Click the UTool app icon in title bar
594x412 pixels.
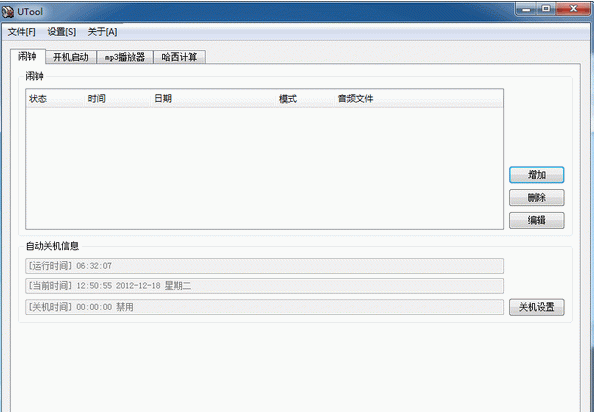(x=7, y=11)
